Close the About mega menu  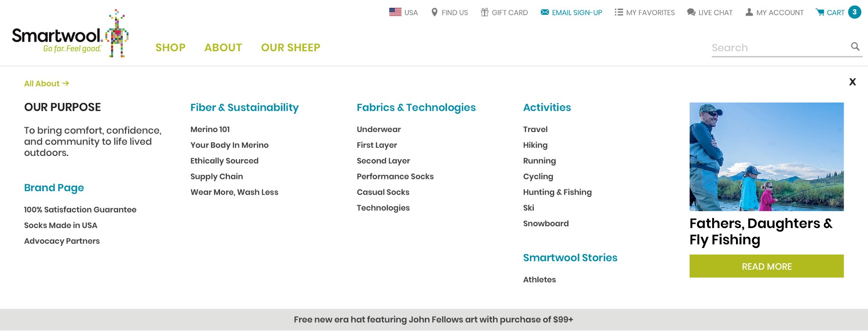click(x=852, y=82)
